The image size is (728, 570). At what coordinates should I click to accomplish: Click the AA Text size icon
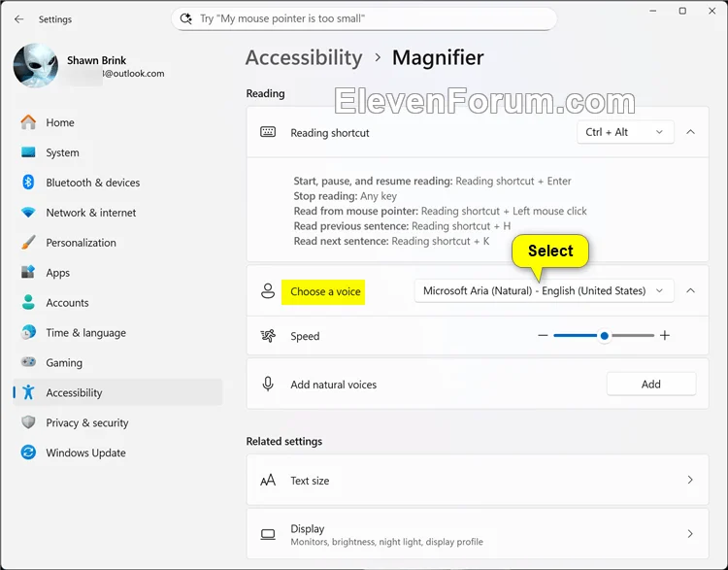point(268,480)
